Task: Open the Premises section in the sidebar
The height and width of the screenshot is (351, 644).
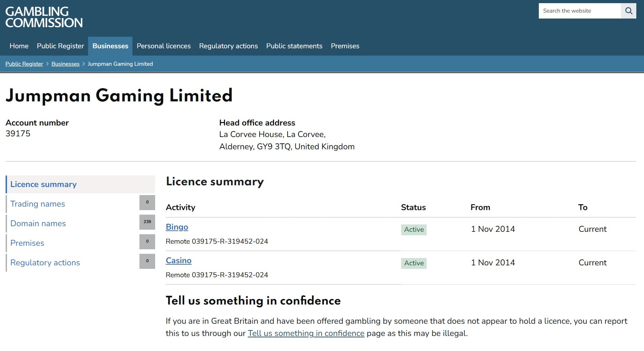Action: (27, 243)
